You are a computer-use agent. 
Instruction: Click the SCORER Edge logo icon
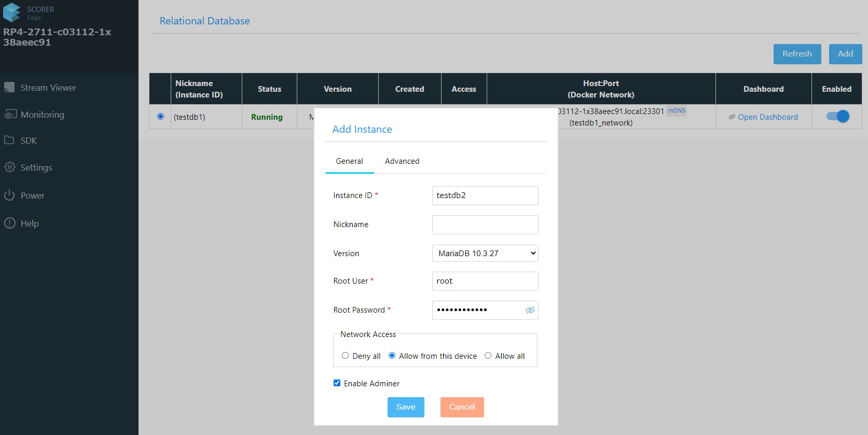(12, 12)
